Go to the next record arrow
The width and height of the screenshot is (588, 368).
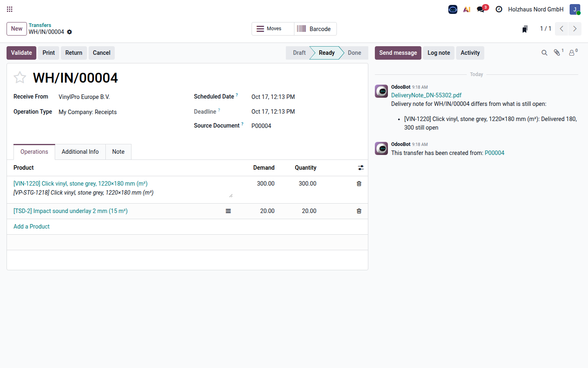(575, 29)
